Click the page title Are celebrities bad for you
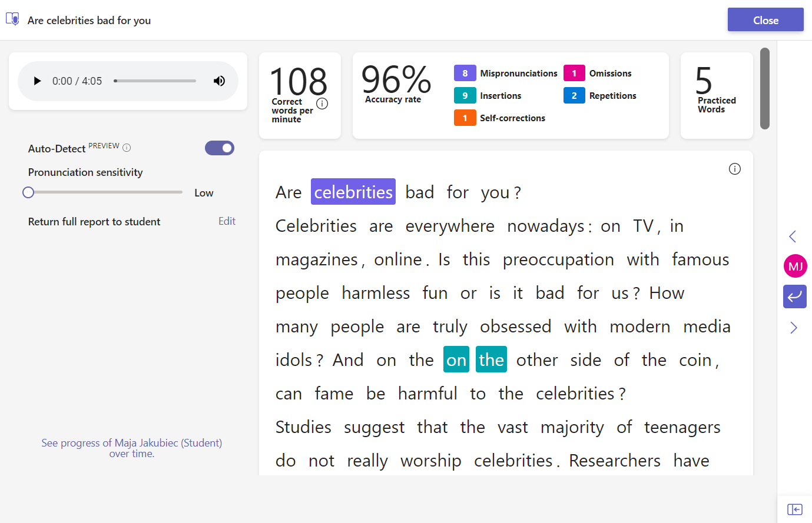Image resolution: width=812 pixels, height=523 pixels. (x=89, y=21)
